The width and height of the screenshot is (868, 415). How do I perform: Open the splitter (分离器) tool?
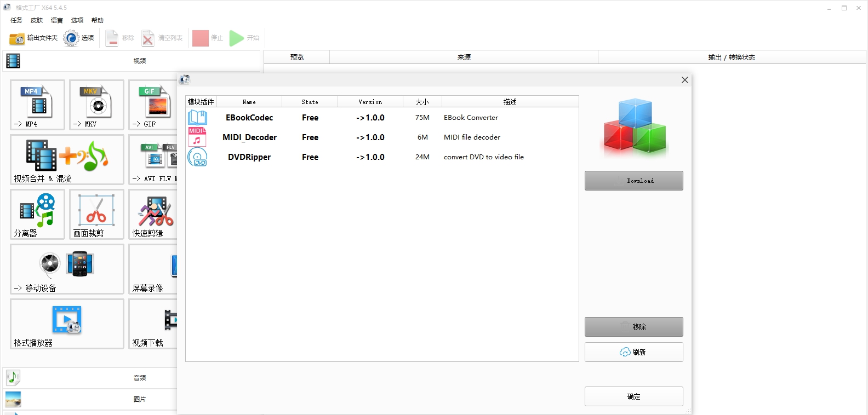(37, 214)
